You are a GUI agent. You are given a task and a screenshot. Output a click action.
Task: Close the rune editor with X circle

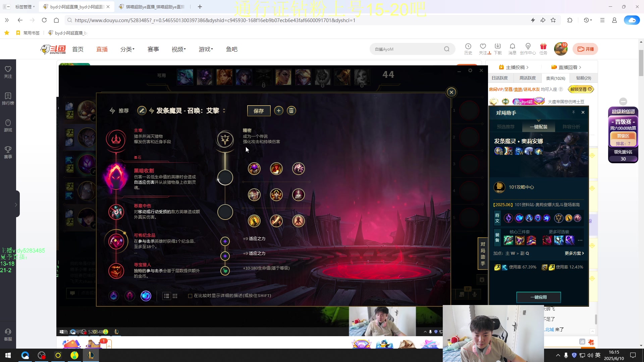point(451,92)
